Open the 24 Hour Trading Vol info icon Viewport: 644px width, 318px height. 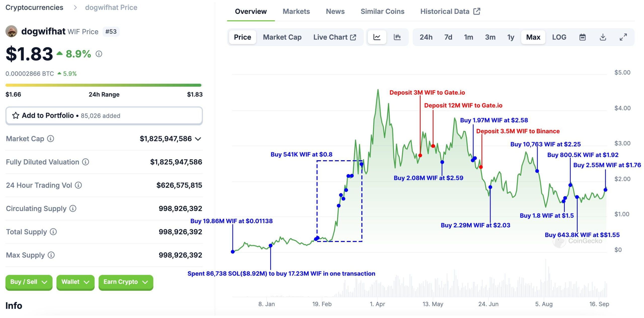click(x=78, y=185)
